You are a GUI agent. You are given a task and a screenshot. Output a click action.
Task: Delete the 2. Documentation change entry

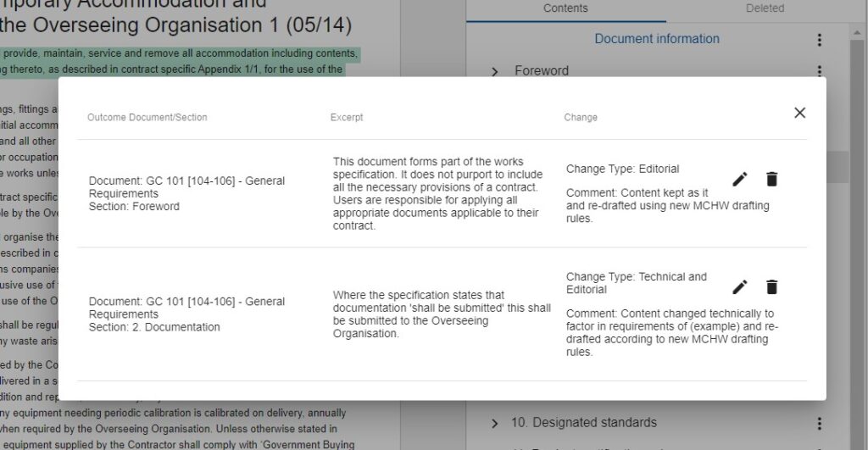point(771,287)
